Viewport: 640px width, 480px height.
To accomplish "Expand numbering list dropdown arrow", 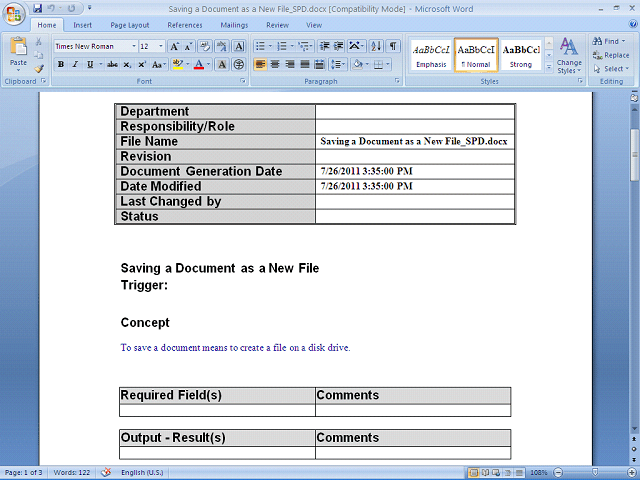I will [x=292, y=46].
